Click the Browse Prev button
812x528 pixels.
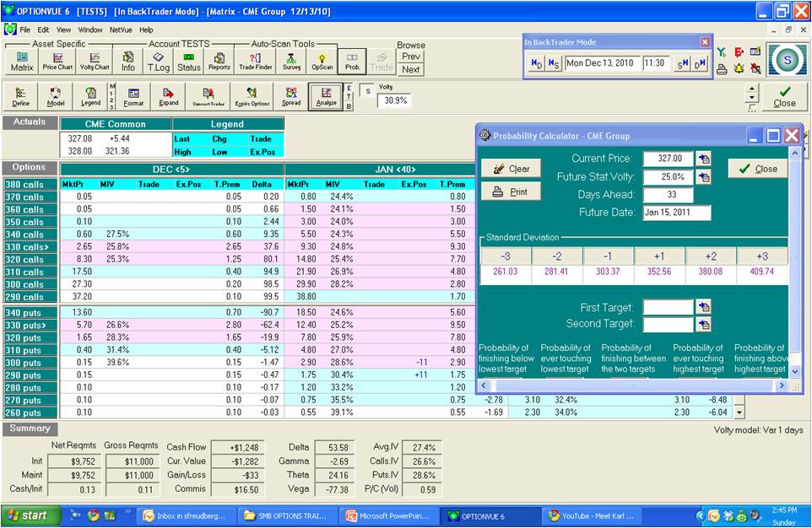click(x=411, y=57)
